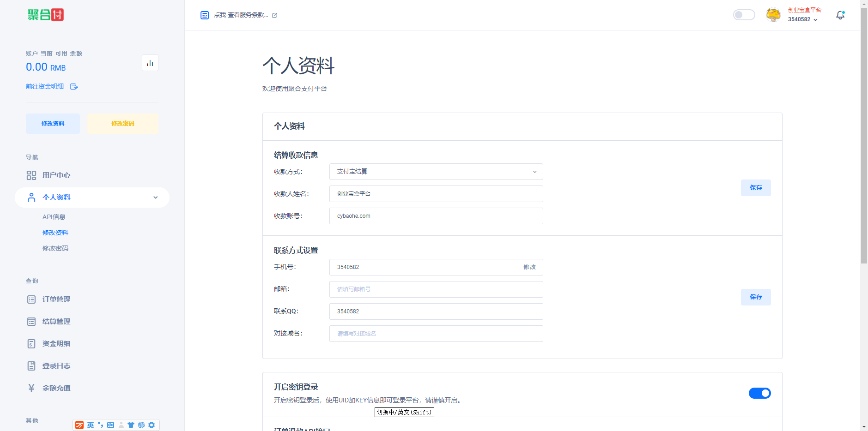The height and width of the screenshot is (431, 868).
Task: Switch input language with the 英 button
Action: tap(91, 425)
